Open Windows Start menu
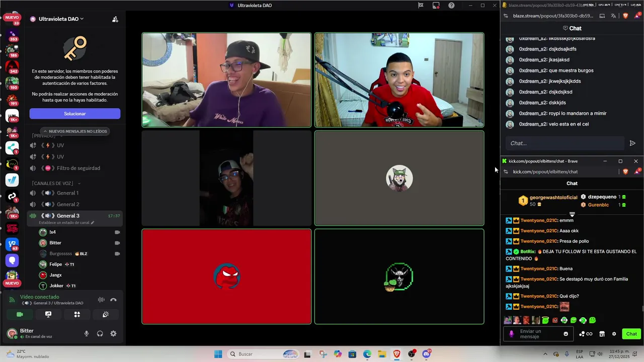 [x=218, y=354]
